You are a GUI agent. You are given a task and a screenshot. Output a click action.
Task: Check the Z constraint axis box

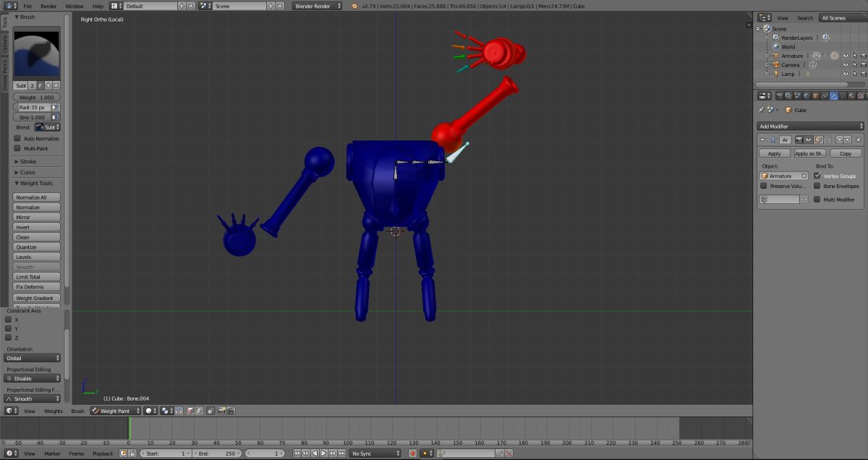pos(9,338)
